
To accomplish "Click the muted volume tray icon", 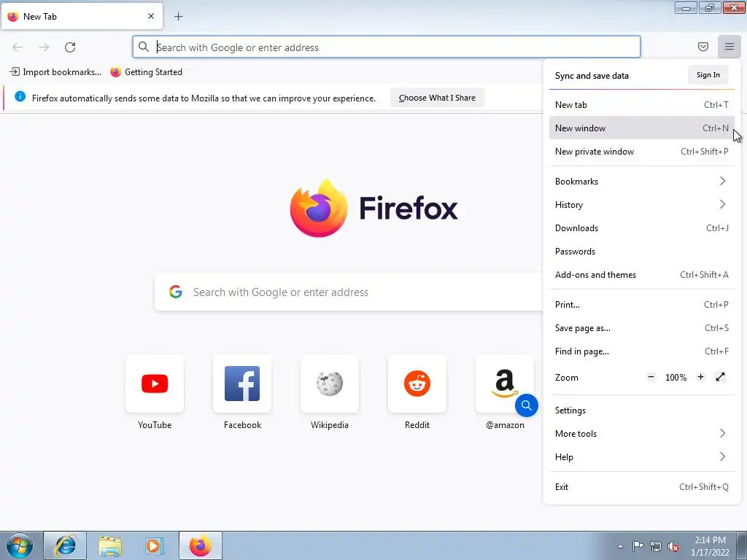I will pyautogui.click(x=673, y=546).
